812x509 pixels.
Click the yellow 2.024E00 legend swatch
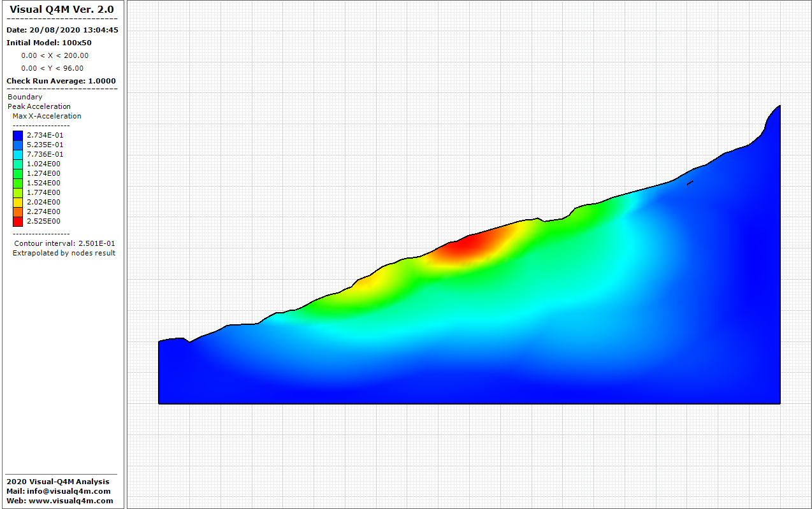[x=18, y=202]
